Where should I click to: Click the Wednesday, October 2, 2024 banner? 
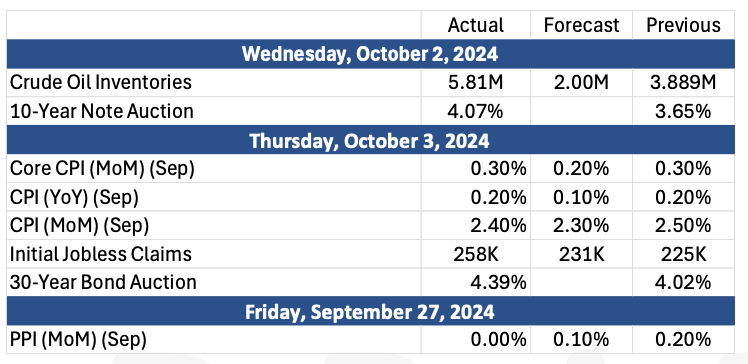pyautogui.click(x=370, y=54)
